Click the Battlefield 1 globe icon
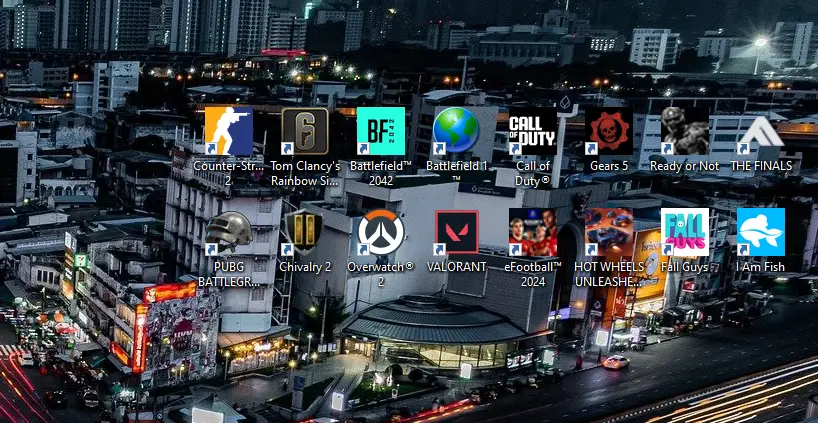 (x=456, y=131)
